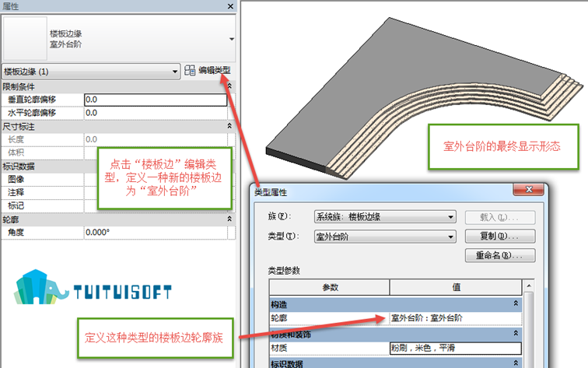Close the 属性 properties panel
The image size is (588, 368).
(230, 6)
